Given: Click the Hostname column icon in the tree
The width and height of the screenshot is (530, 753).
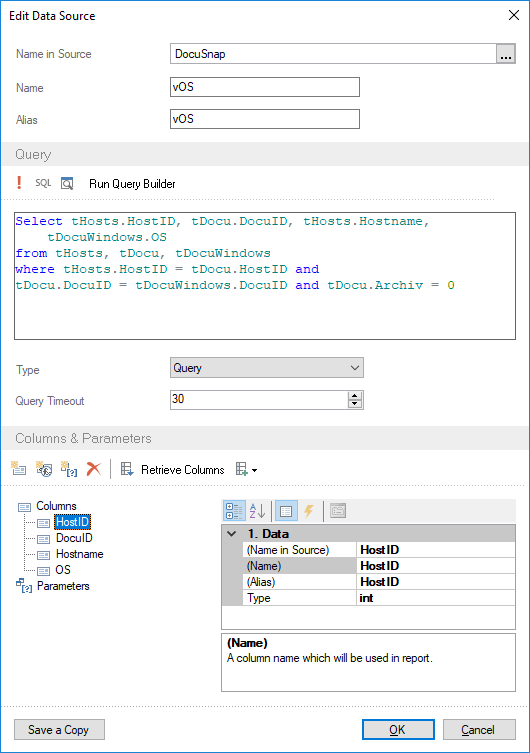Looking at the screenshot, I should coord(44,555).
